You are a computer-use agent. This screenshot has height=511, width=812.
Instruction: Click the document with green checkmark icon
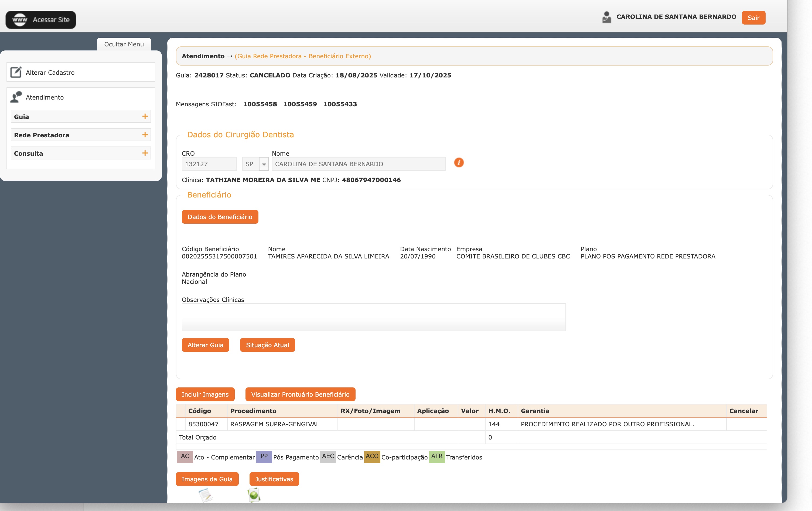coord(254,495)
